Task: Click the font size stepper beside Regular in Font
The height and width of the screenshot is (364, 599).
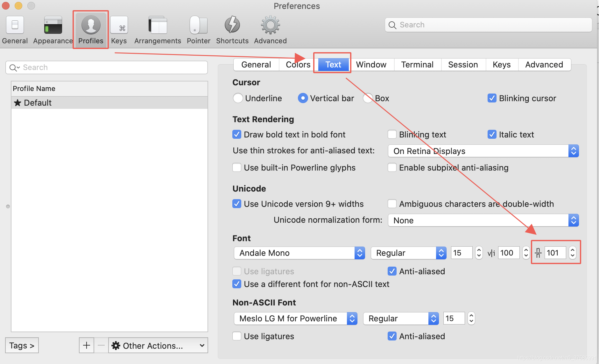Action: click(x=479, y=253)
